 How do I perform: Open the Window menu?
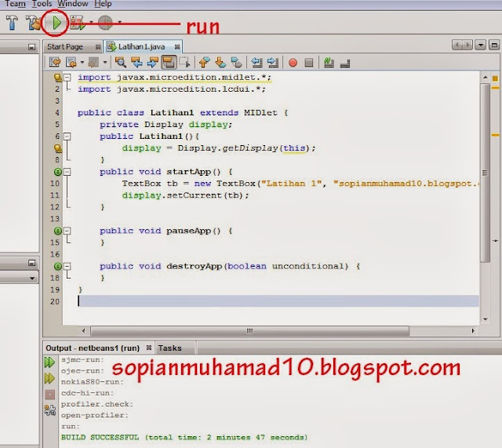point(73,4)
